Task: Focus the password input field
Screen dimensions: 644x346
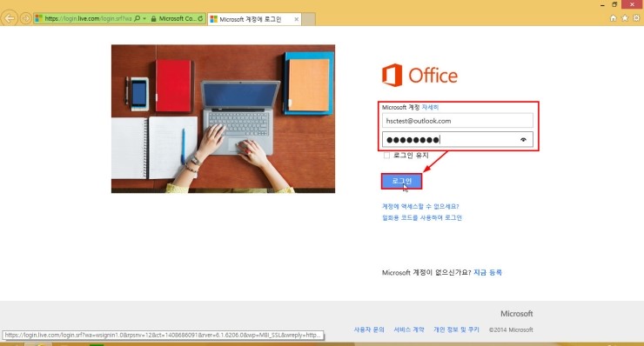Action: tap(458, 140)
